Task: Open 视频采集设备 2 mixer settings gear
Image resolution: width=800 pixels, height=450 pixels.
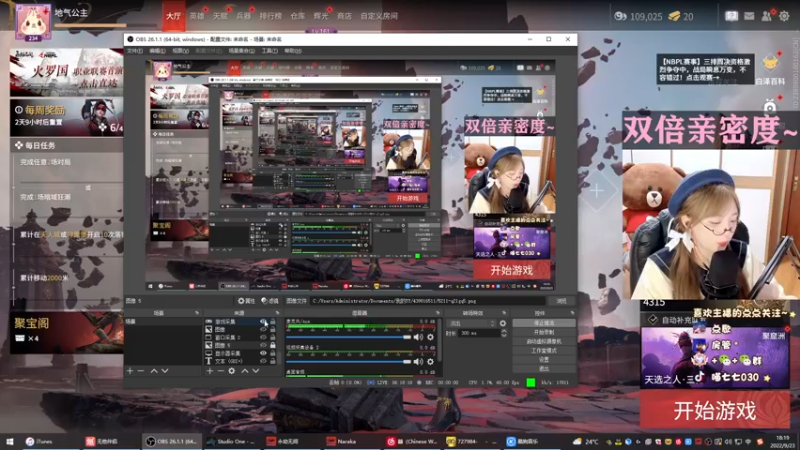Action: tap(431, 362)
